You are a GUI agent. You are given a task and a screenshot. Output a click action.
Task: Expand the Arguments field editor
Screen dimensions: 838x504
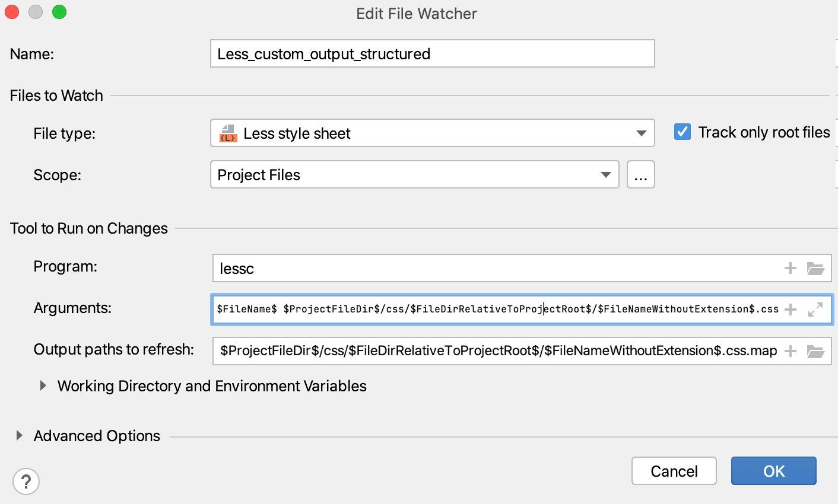(x=815, y=310)
